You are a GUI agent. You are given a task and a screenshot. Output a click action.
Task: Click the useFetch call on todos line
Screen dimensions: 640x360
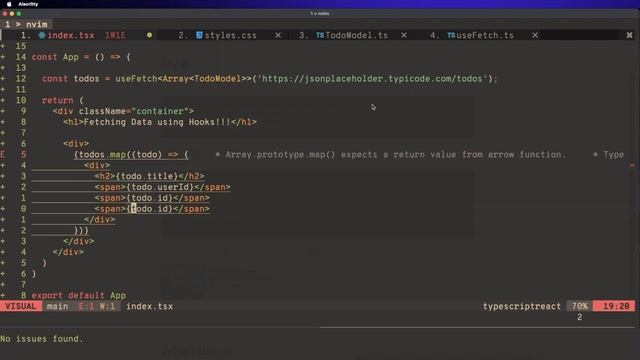click(136, 79)
